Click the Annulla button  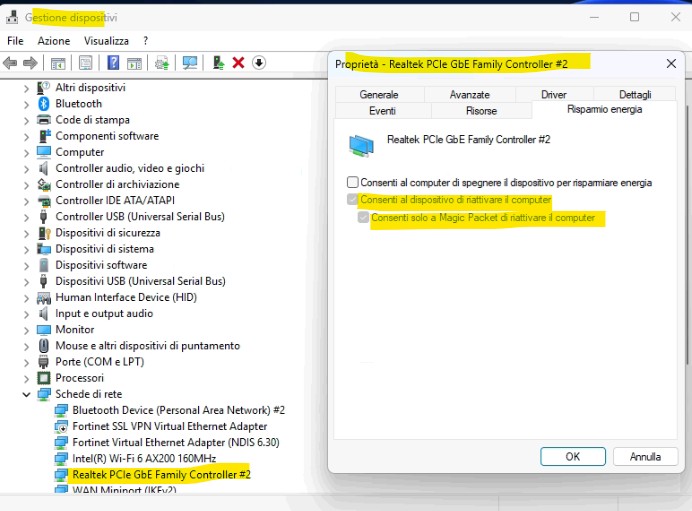click(x=645, y=456)
